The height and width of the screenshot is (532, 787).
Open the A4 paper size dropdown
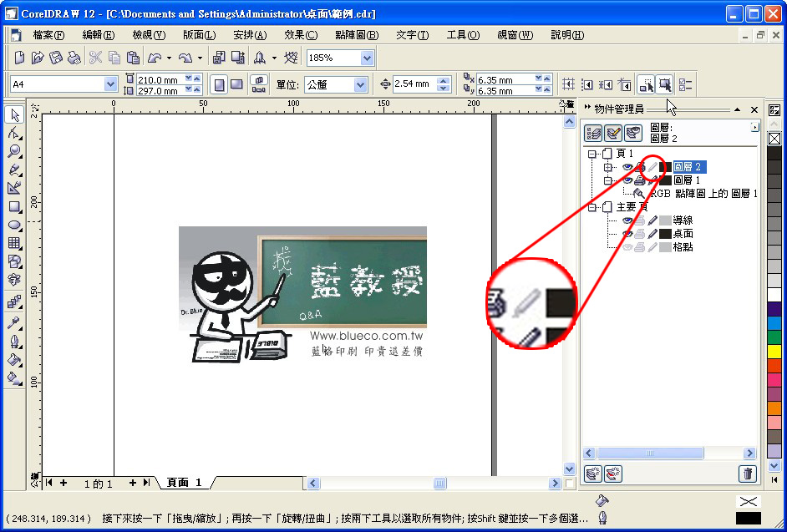coord(111,85)
